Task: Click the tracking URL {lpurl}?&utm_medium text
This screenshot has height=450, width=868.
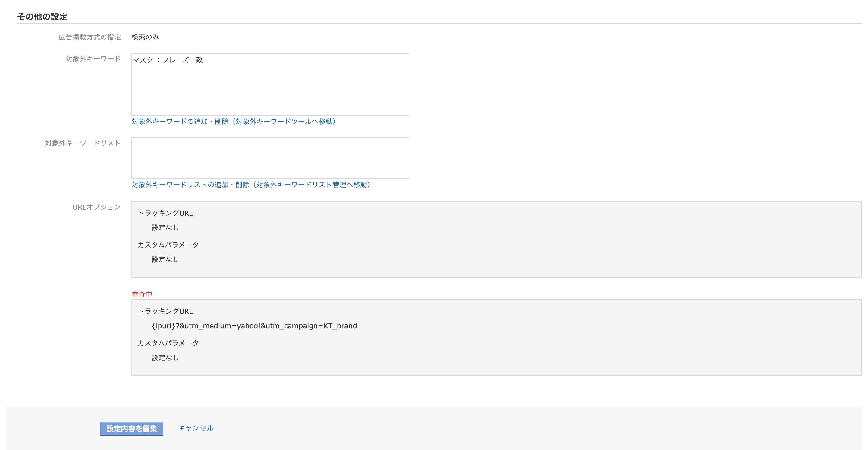Action: tap(254, 326)
